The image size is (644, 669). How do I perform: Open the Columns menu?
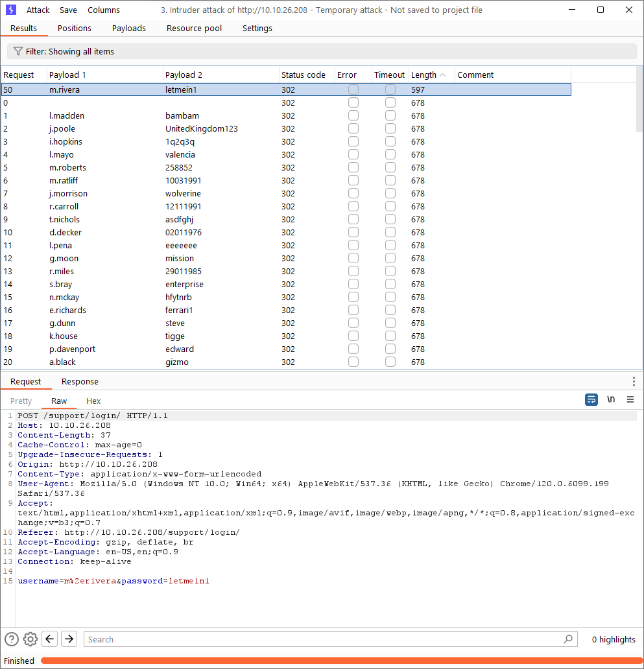point(104,10)
